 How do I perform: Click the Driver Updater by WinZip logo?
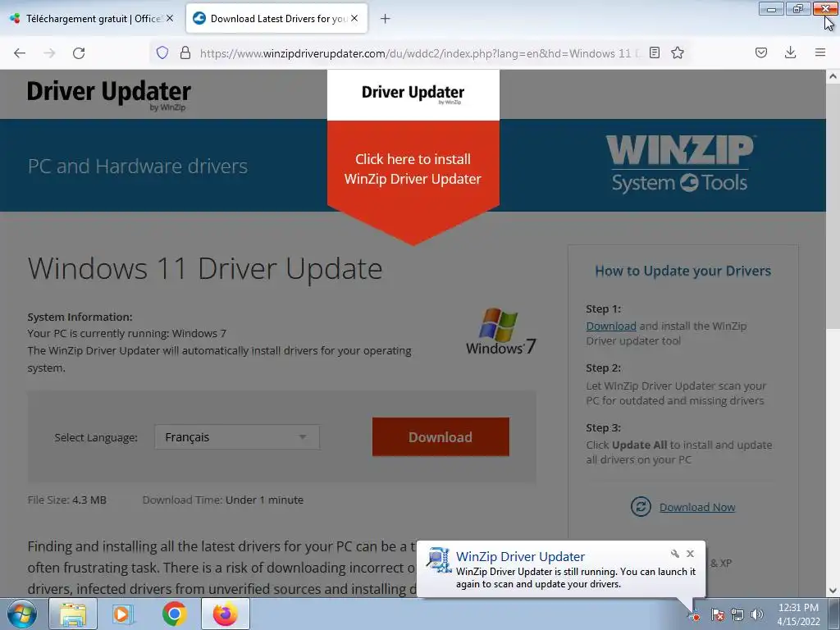coord(109,94)
